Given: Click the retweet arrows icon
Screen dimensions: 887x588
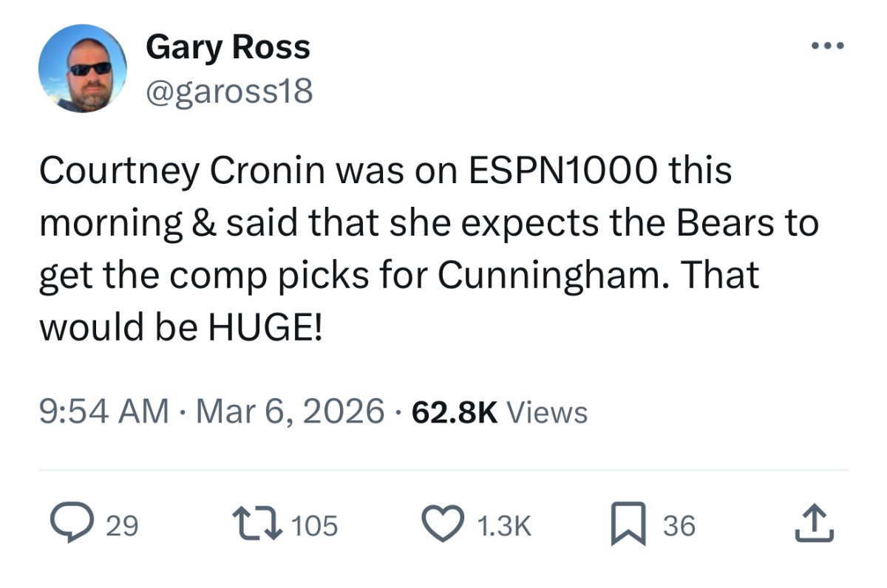Looking at the screenshot, I should [x=259, y=525].
